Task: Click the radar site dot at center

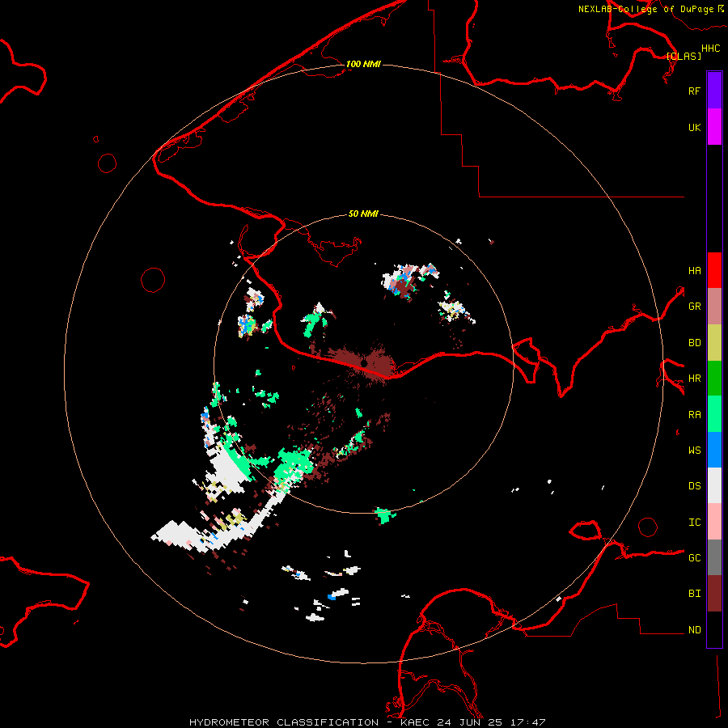Action: pyautogui.click(x=365, y=363)
